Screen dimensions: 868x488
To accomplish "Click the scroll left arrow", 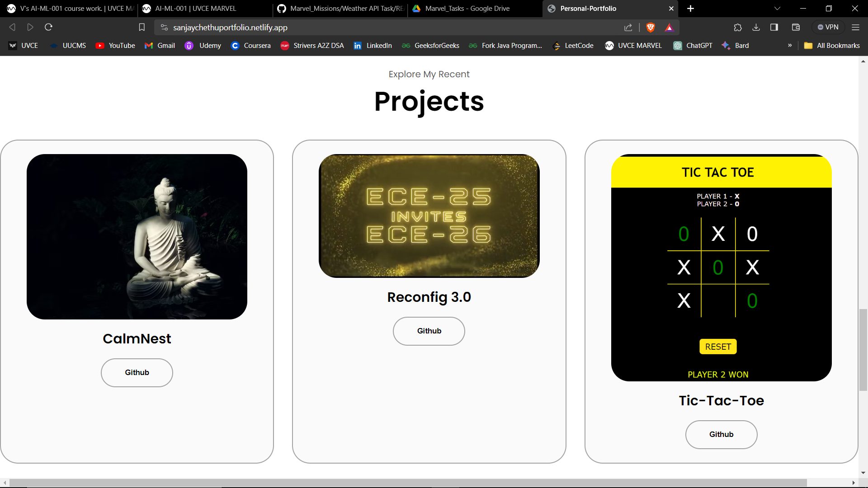I will pyautogui.click(x=5, y=483).
